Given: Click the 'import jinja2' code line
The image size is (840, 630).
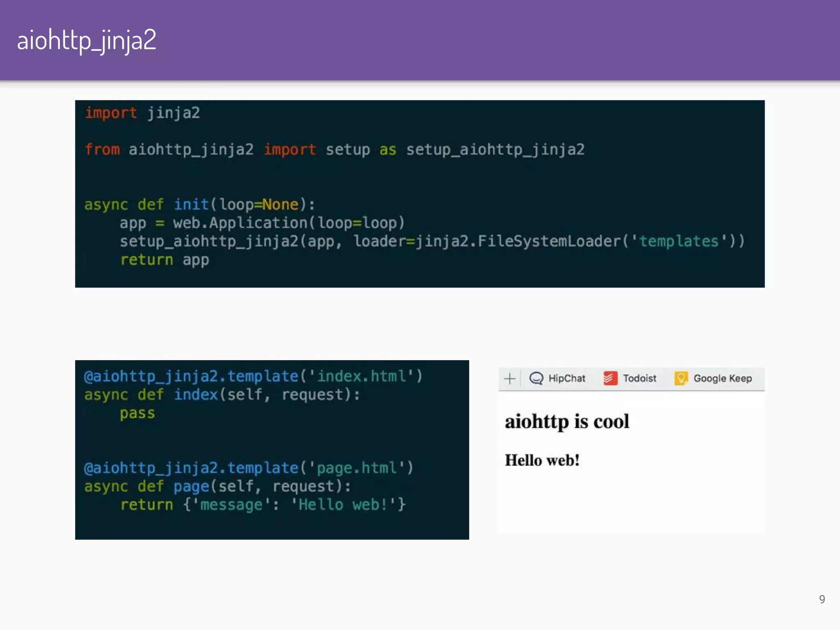Looking at the screenshot, I should tap(142, 113).
